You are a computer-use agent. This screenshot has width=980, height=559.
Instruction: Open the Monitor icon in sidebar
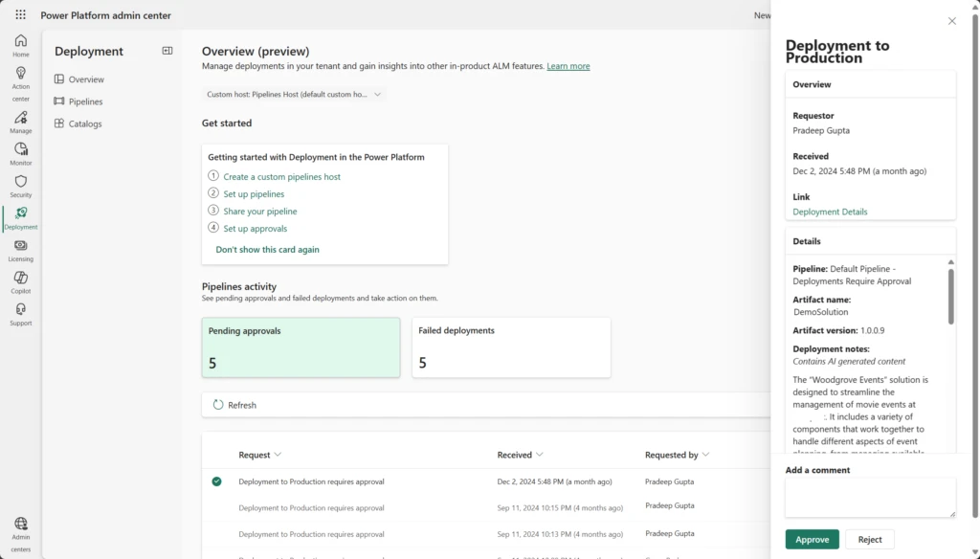tap(20, 153)
